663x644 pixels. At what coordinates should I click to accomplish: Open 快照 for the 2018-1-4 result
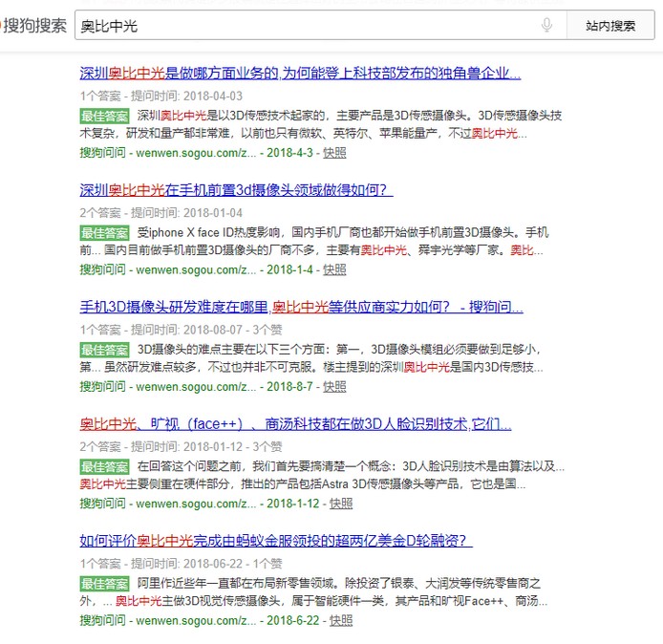(x=334, y=269)
